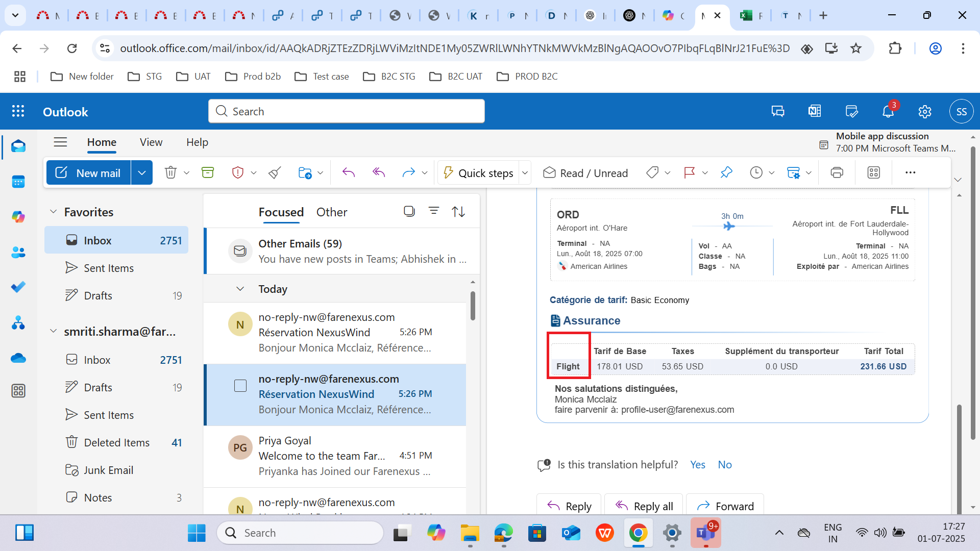Image resolution: width=980 pixels, height=551 pixels.
Task: Open Calendar from the left rail
Action: (18, 182)
